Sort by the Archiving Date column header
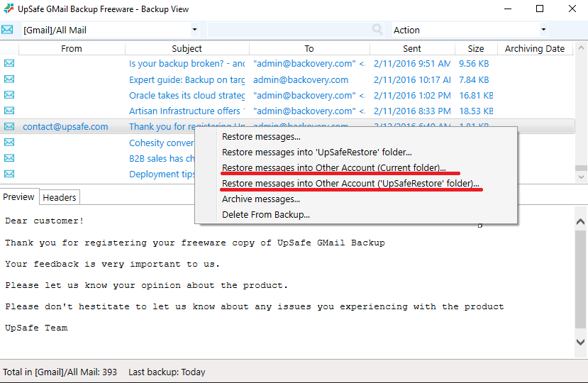The height and width of the screenshot is (383, 588). pos(534,48)
